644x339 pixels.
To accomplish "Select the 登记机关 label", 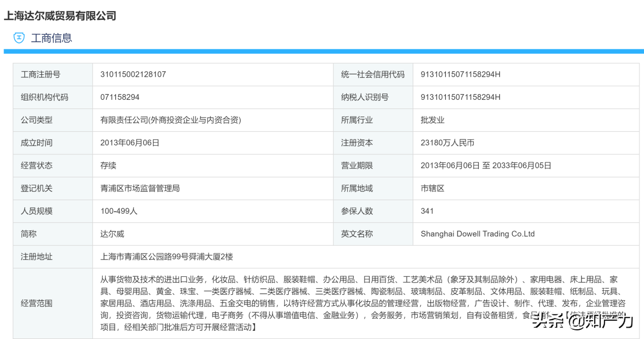I will pos(37,188).
